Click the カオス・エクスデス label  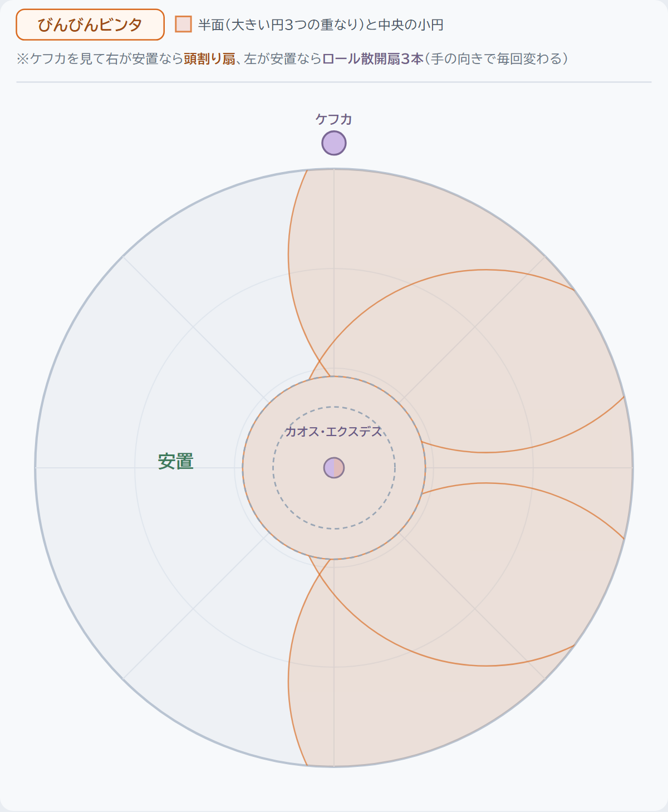[x=333, y=432]
